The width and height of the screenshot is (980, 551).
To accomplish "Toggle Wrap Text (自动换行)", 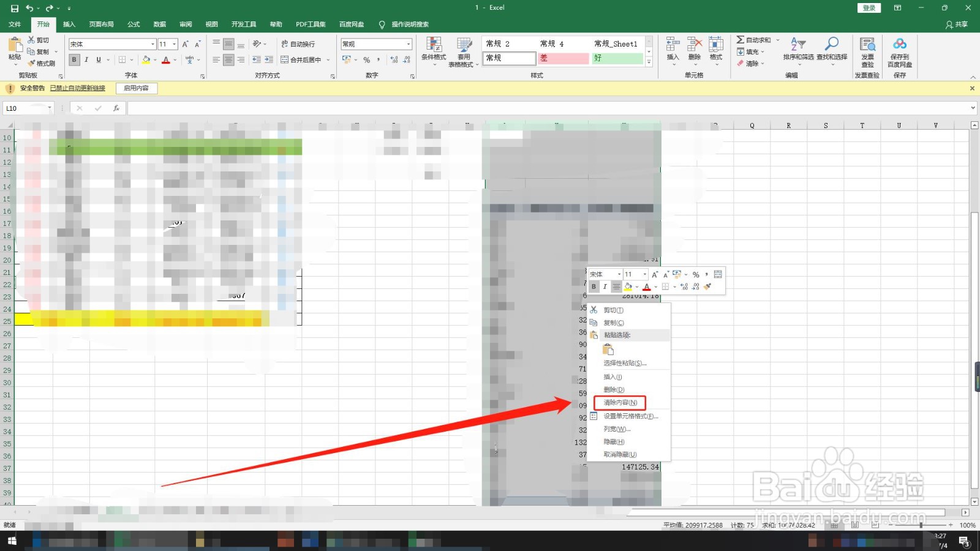I will [298, 44].
